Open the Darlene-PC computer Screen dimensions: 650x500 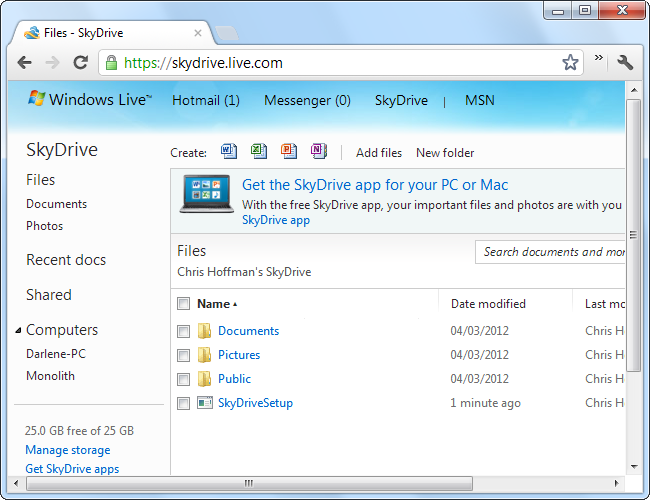click(x=56, y=354)
